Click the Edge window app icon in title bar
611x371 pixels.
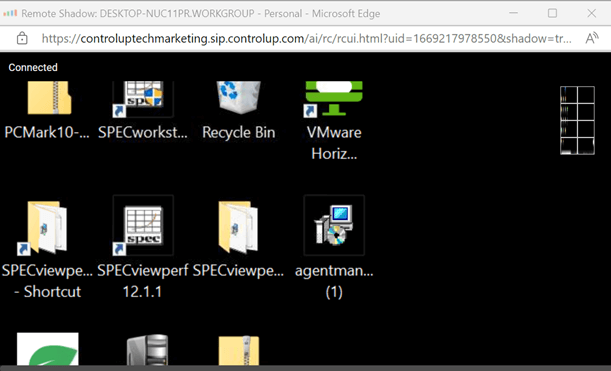click(10, 13)
